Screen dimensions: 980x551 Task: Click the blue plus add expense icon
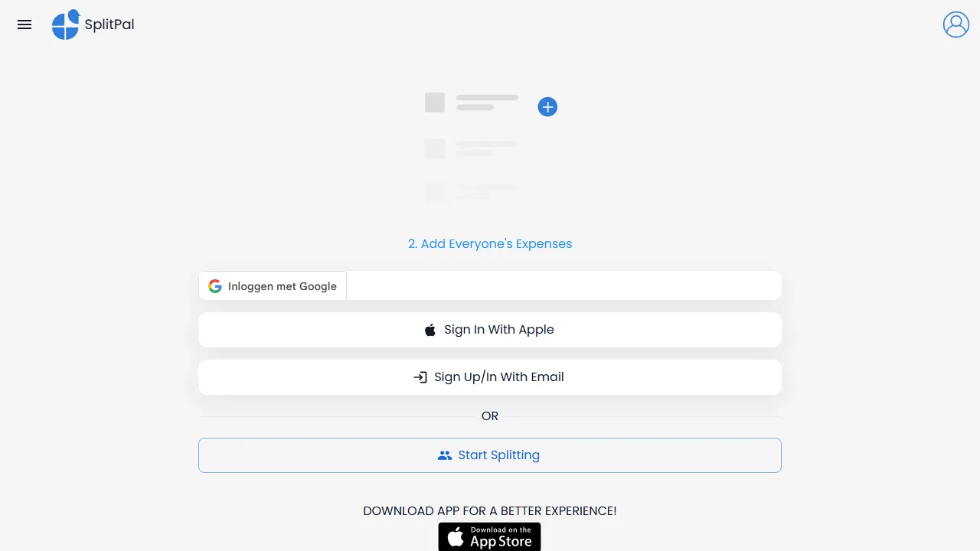(x=547, y=107)
